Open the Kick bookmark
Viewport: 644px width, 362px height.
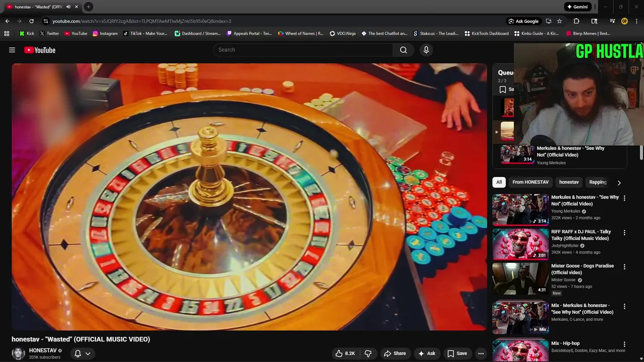(x=27, y=33)
